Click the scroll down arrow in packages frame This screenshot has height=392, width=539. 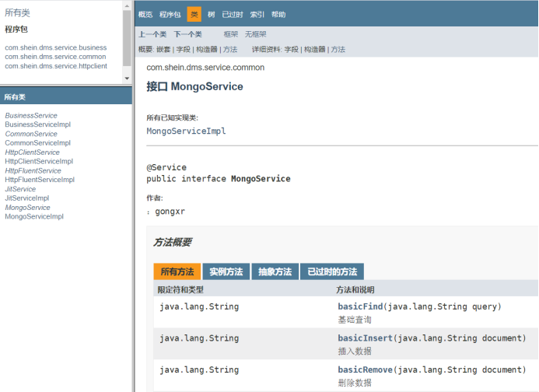(x=128, y=79)
